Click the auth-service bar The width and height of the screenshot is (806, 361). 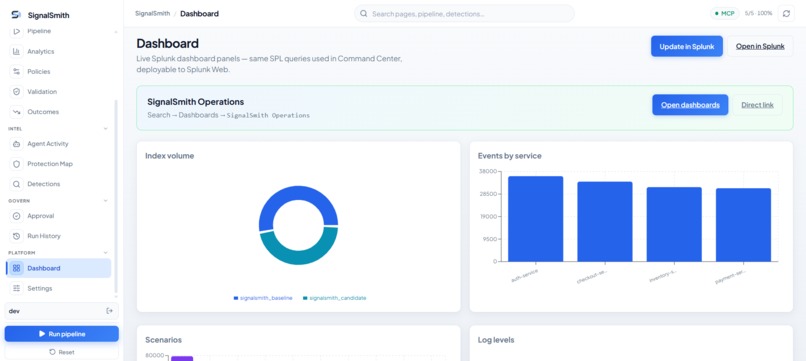(x=536, y=219)
